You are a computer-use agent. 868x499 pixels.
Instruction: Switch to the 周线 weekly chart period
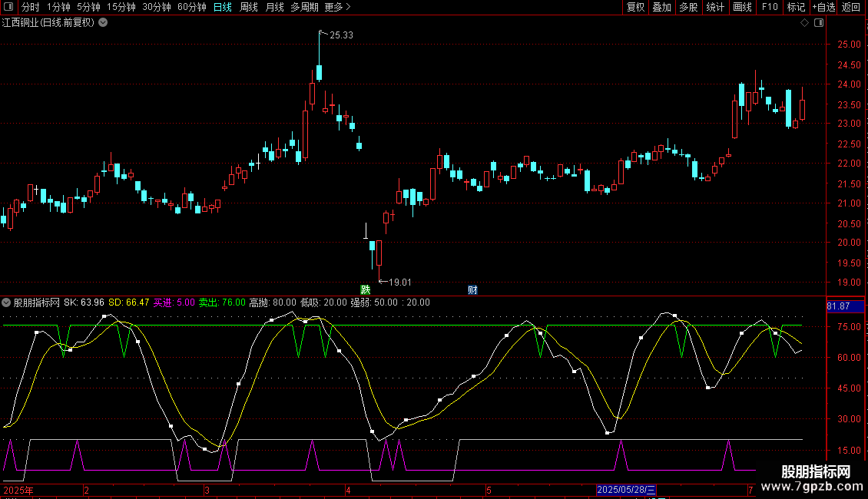tap(248, 7)
